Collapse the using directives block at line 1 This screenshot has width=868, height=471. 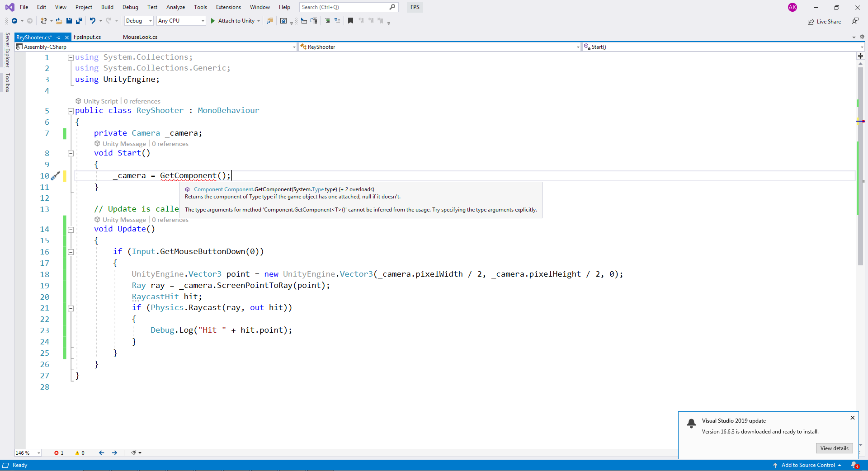71,57
